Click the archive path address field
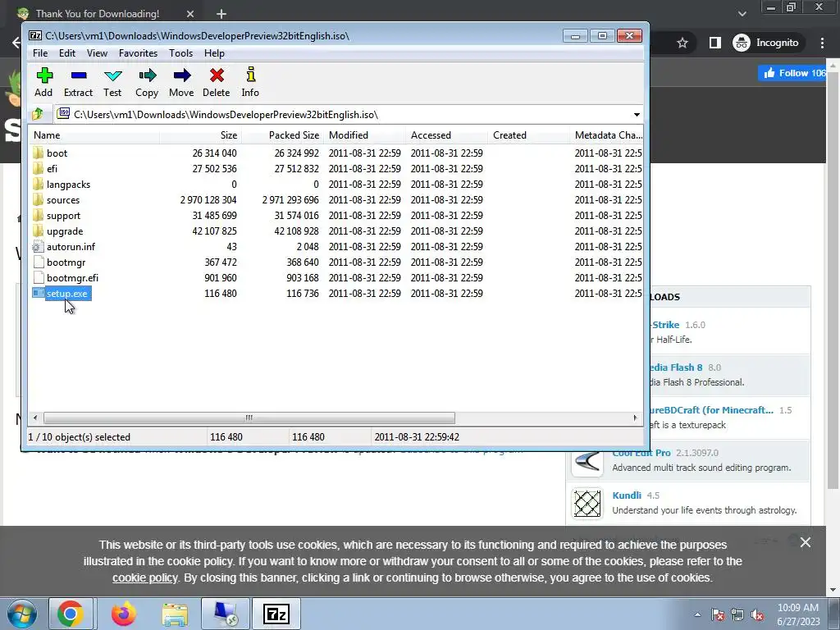 click(343, 115)
